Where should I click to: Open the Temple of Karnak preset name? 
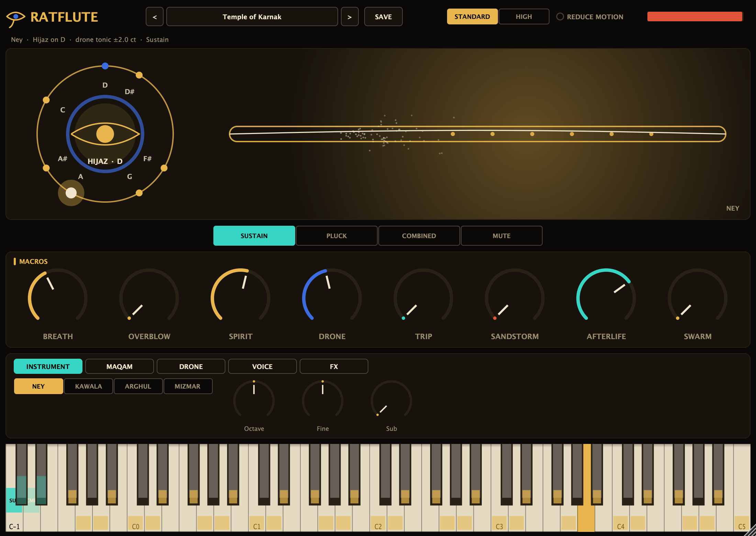pyautogui.click(x=252, y=16)
